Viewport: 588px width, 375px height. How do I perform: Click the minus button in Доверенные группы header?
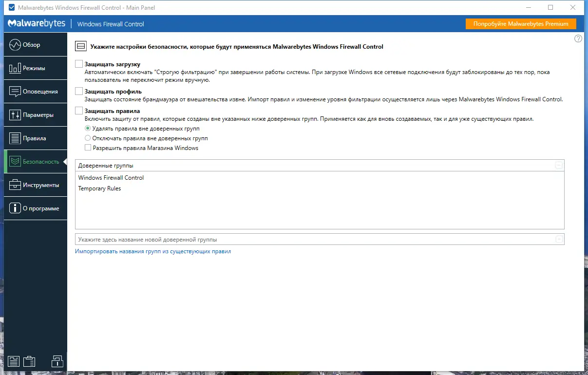click(x=559, y=166)
